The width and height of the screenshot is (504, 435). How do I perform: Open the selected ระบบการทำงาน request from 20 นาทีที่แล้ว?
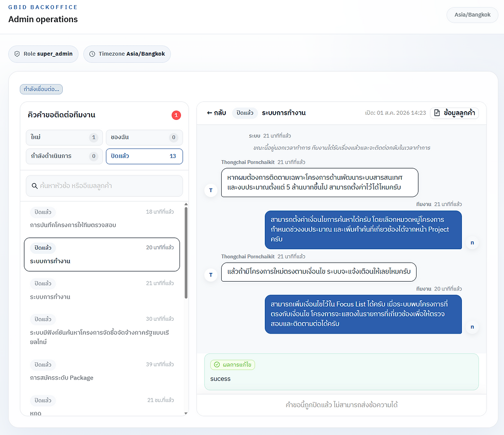102,254
